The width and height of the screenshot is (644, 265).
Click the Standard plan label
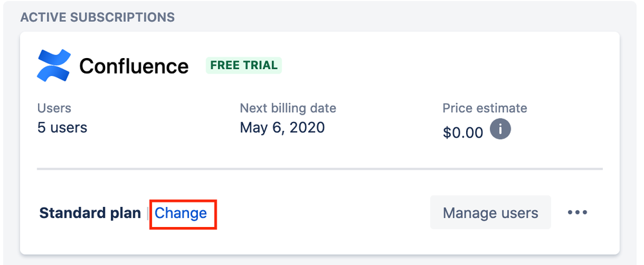pyautogui.click(x=90, y=213)
